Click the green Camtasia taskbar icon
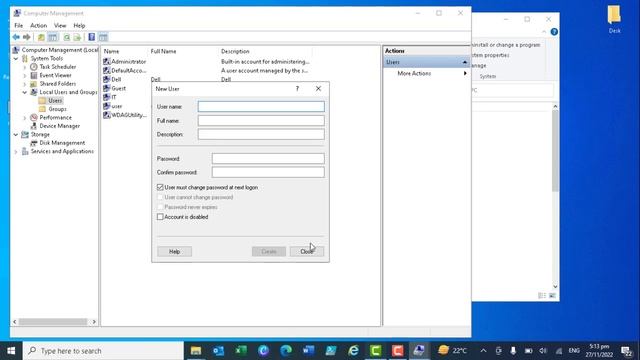 [376, 350]
